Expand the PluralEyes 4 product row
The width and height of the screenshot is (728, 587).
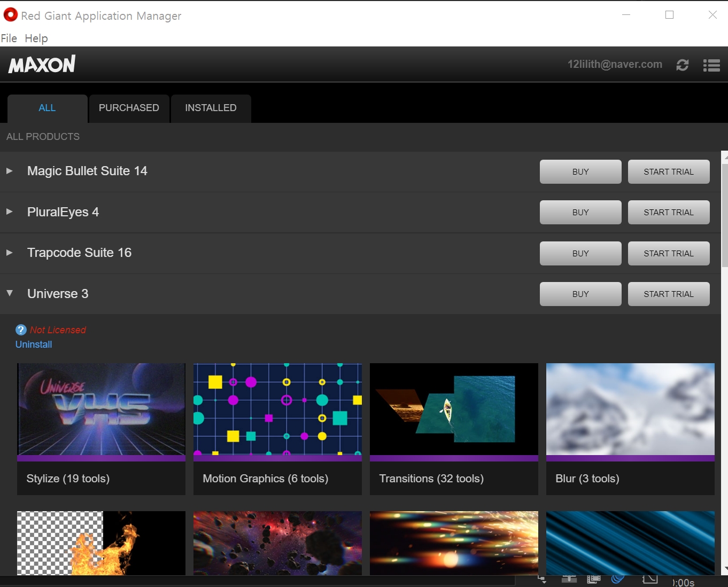10,212
